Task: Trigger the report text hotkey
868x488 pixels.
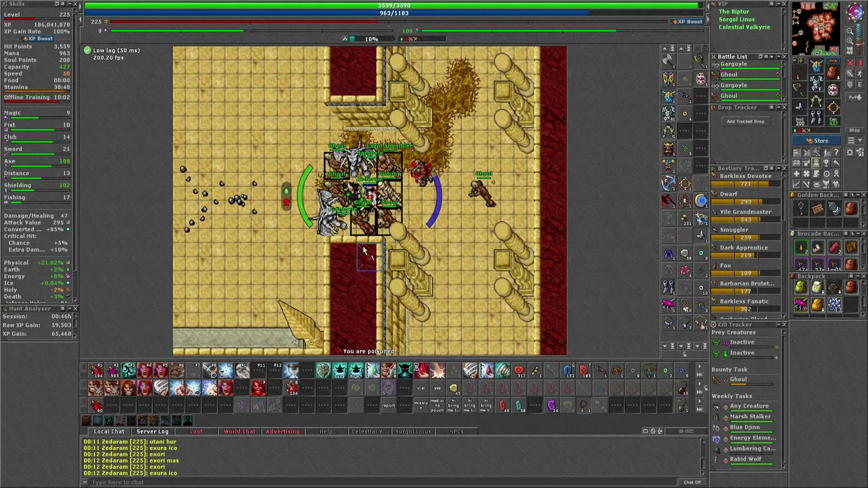Action: [x=389, y=405]
